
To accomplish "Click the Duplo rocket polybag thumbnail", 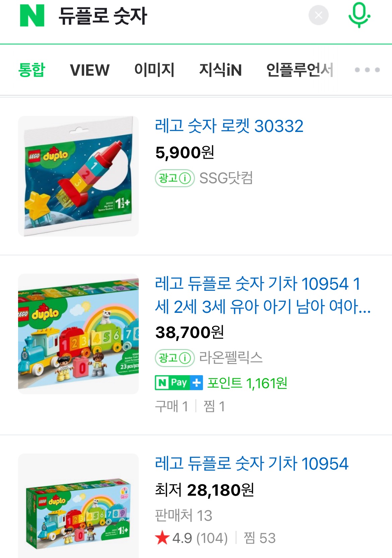I will (x=78, y=176).
